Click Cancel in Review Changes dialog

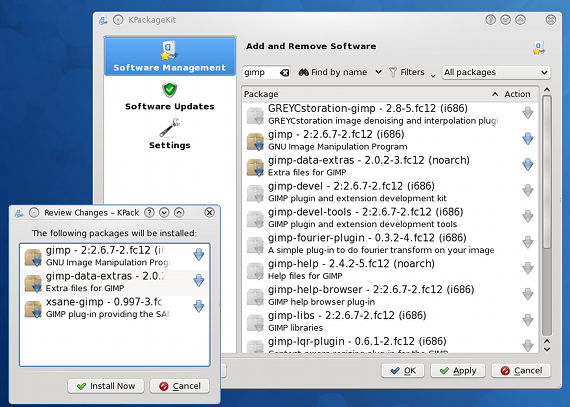(180, 386)
